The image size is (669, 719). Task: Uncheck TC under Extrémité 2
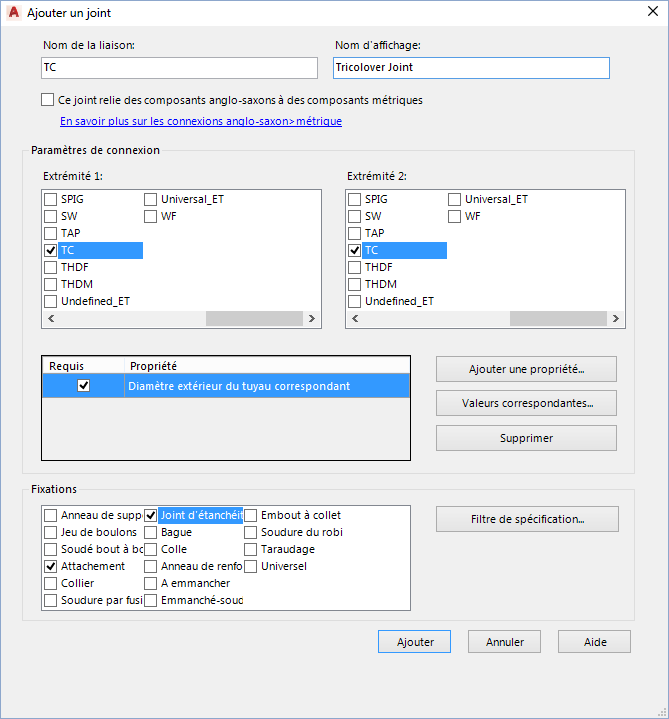click(354, 250)
